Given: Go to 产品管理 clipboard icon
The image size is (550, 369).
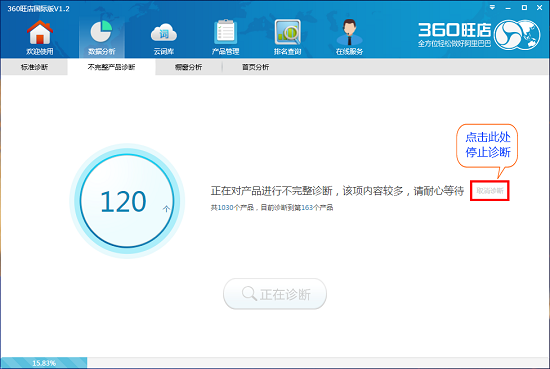Looking at the screenshot, I should (226, 32).
